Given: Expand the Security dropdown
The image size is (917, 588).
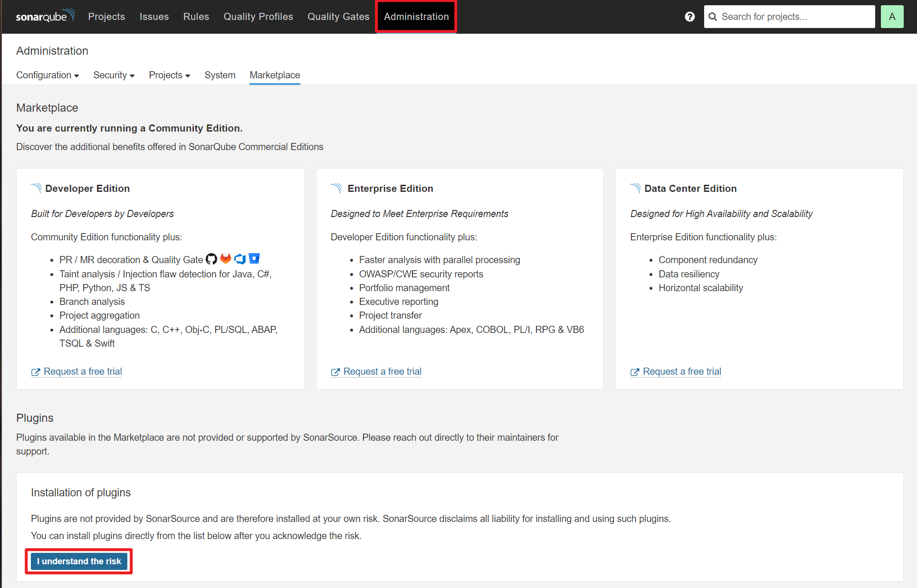Looking at the screenshot, I should pyautogui.click(x=114, y=75).
